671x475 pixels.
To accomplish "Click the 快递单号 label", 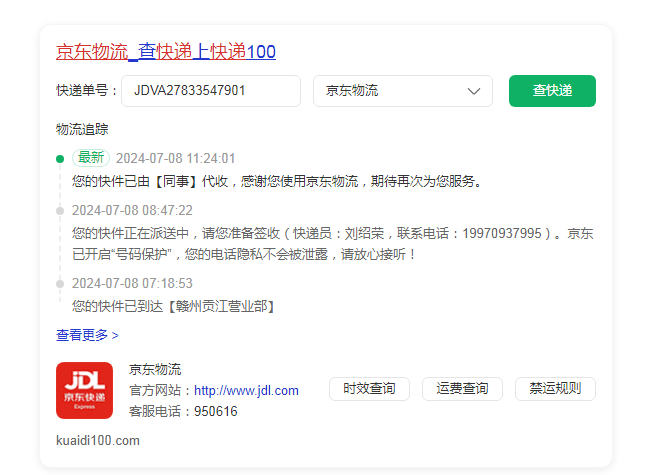I will (x=87, y=91).
